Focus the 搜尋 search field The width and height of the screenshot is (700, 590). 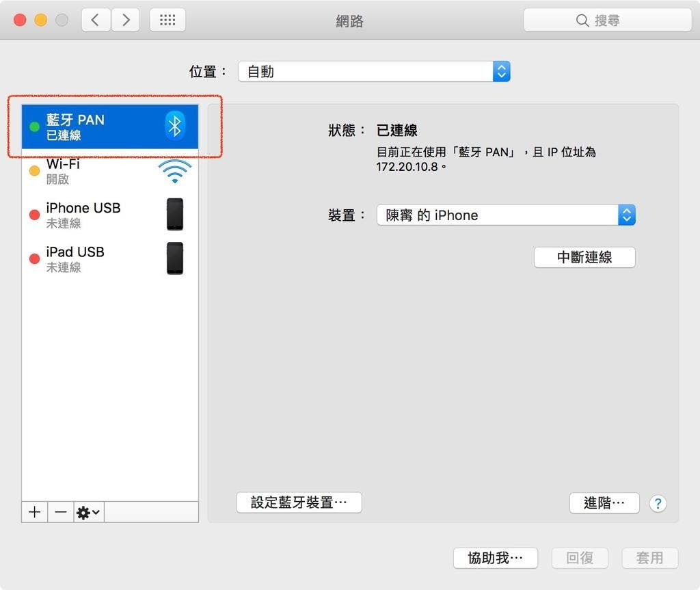[x=608, y=20]
